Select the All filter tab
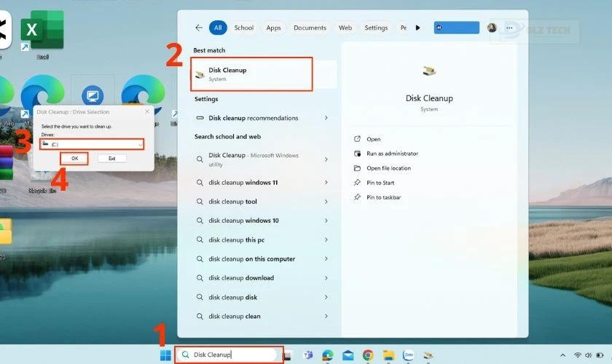This screenshot has height=364, width=612. pyautogui.click(x=218, y=28)
